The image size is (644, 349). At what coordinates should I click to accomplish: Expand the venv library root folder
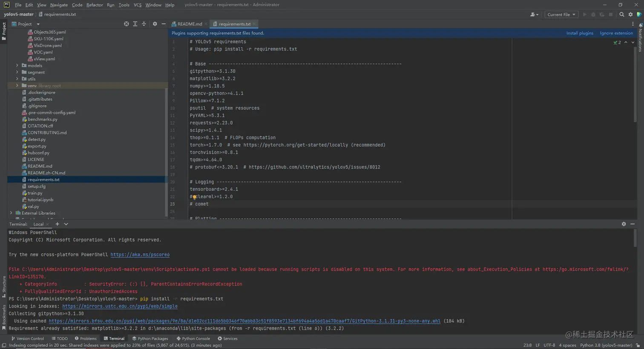point(17,86)
